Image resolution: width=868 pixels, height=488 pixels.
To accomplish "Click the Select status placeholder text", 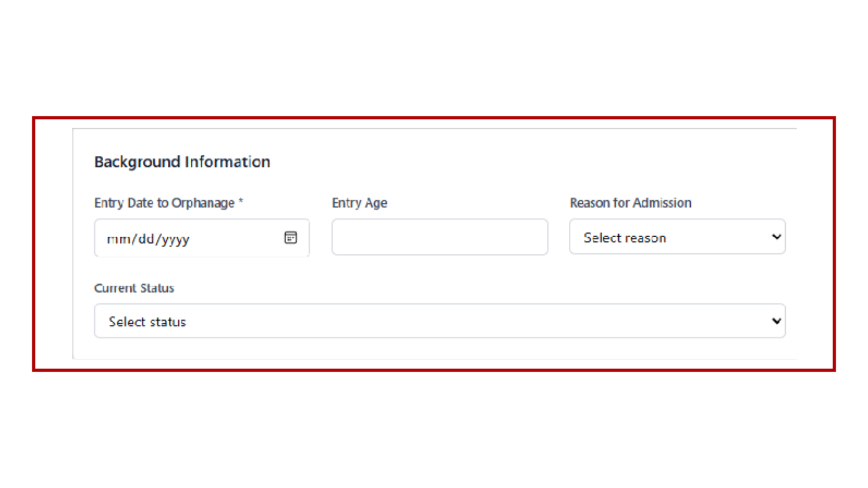I will click(x=147, y=322).
